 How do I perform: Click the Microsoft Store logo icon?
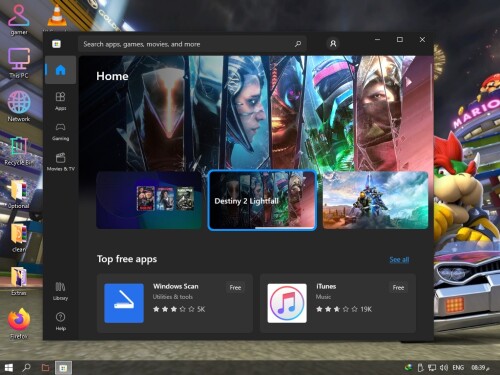tap(56, 44)
